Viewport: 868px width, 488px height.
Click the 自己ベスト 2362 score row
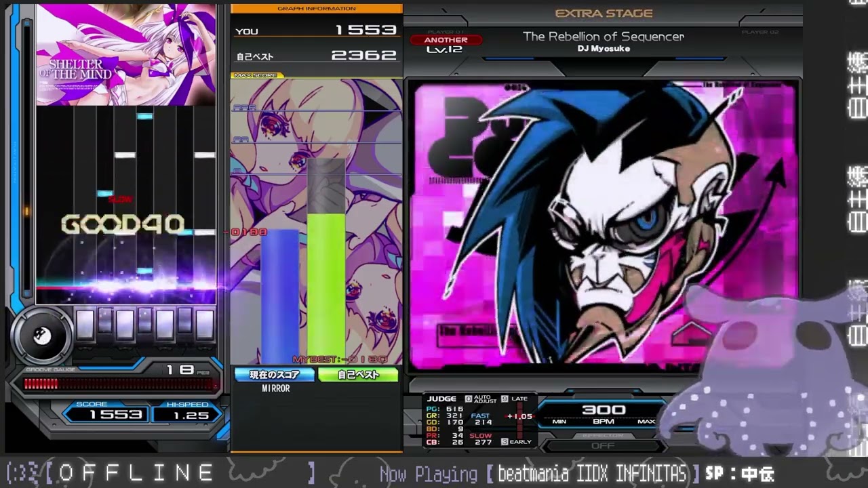[316, 56]
